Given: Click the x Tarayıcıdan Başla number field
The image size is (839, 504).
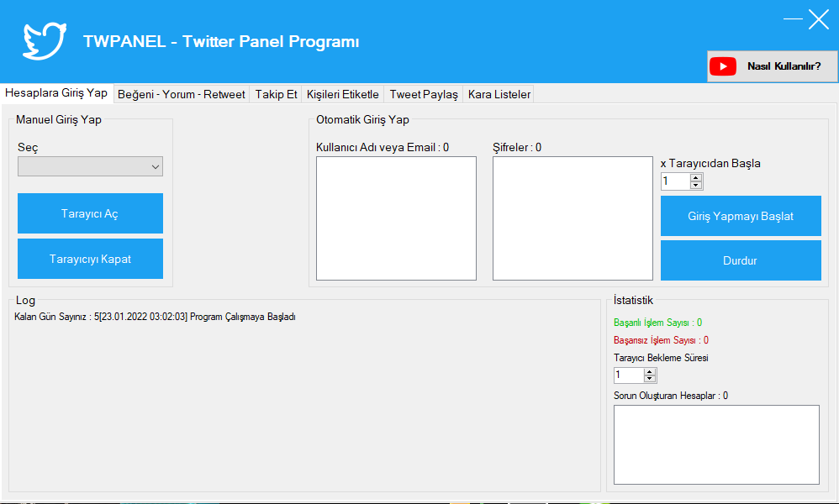Looking at the screenshot, I should pyautogui.click(x=675, y=181).
